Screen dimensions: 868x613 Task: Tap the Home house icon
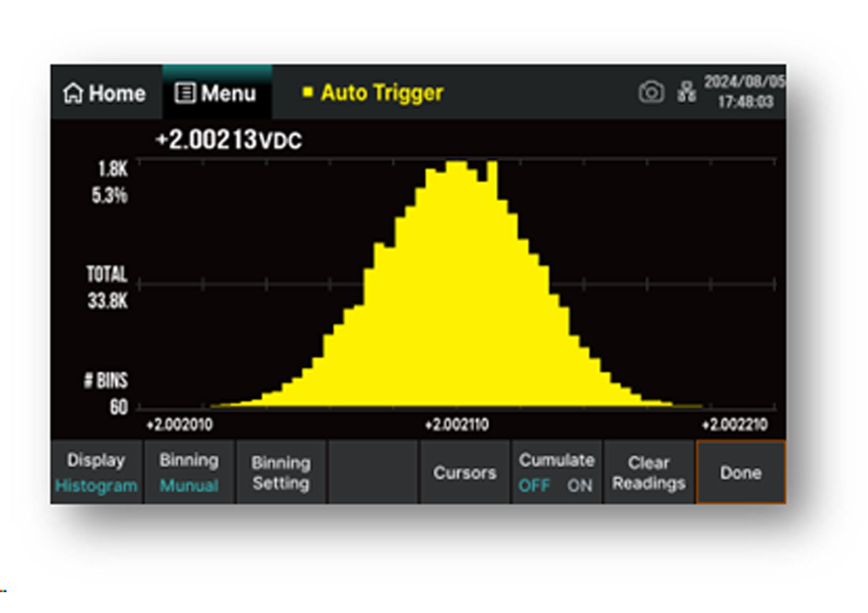[73, 93]
